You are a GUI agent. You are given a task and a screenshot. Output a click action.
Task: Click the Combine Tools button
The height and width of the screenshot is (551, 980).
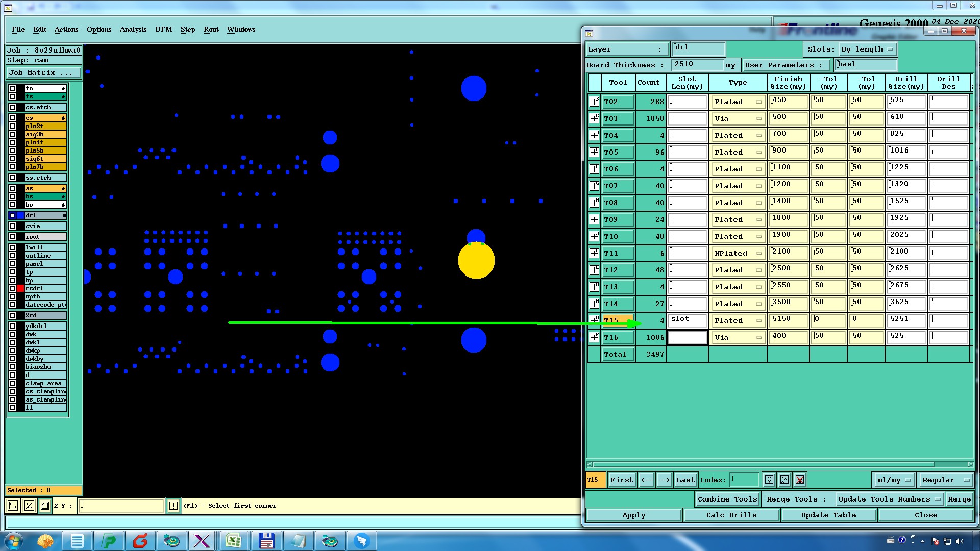click(x=727, y=499)
